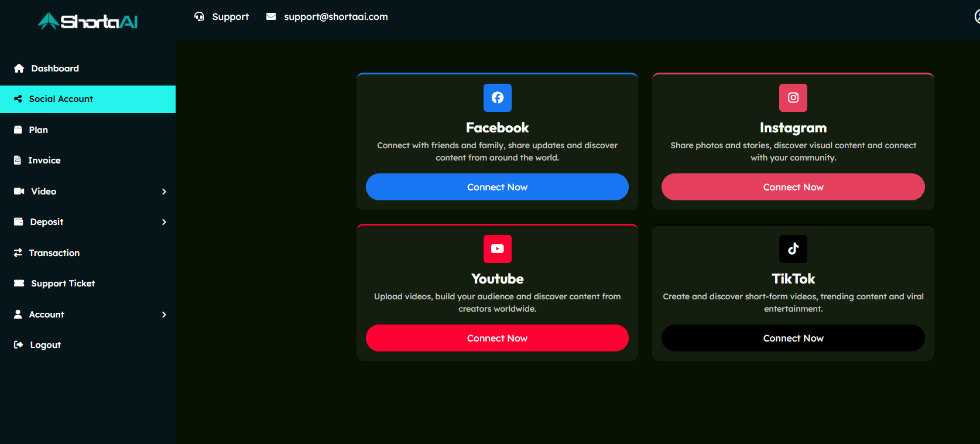Select the "TikTok" card heading
This screenshot has height=444, width=980.
coord(793,279)
